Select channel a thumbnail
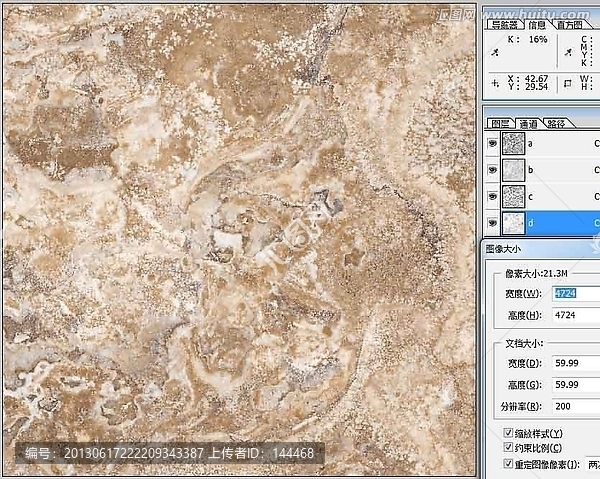Image resolution: width=600 pixels, height=479 pixels. pos(513,143)
